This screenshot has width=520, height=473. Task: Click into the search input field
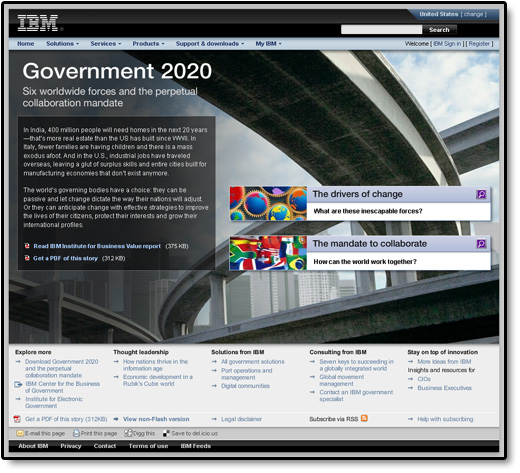pos(381,30)
